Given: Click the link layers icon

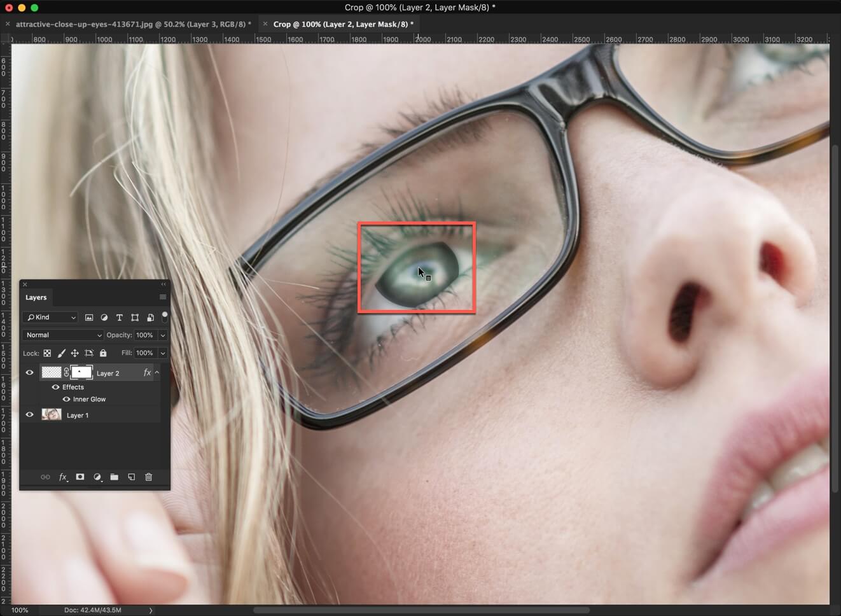Looking at the screenshot, I should [x=45, y=477].
